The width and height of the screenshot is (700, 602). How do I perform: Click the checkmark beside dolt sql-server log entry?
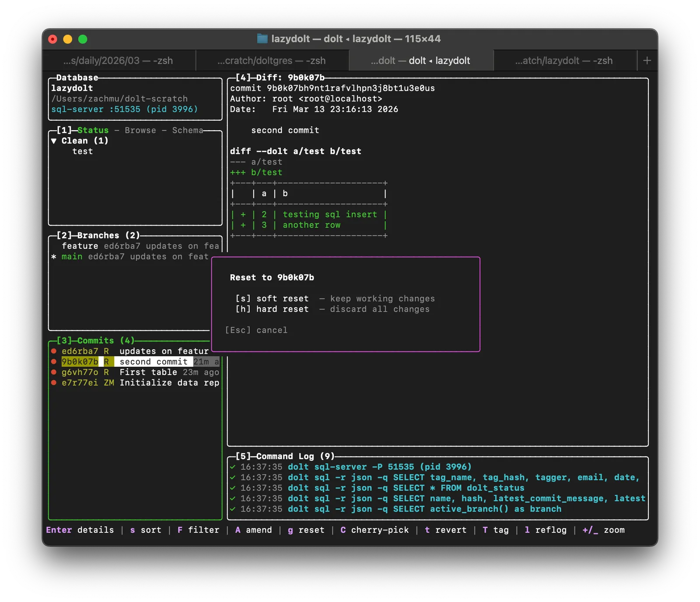(233, 467)
